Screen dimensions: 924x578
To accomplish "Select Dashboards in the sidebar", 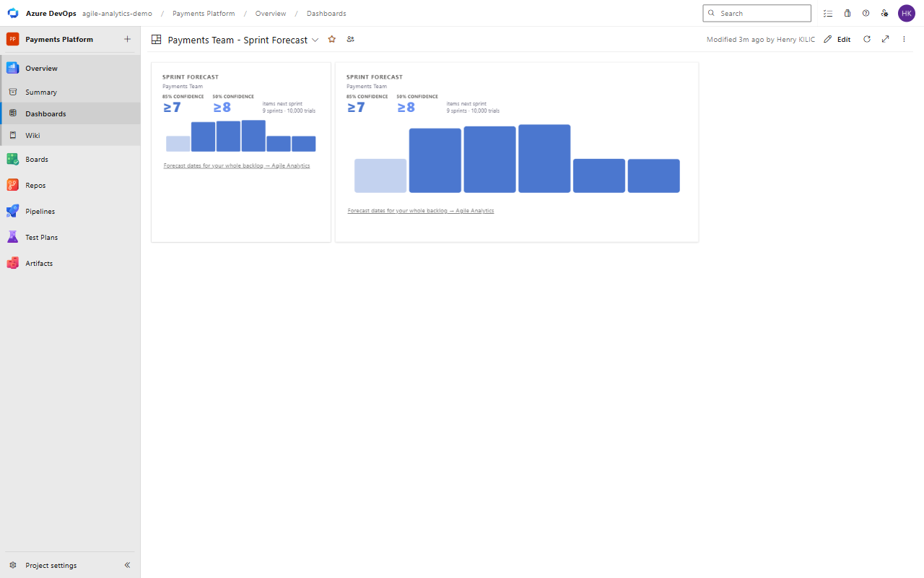I will click(x=70, y=113).
